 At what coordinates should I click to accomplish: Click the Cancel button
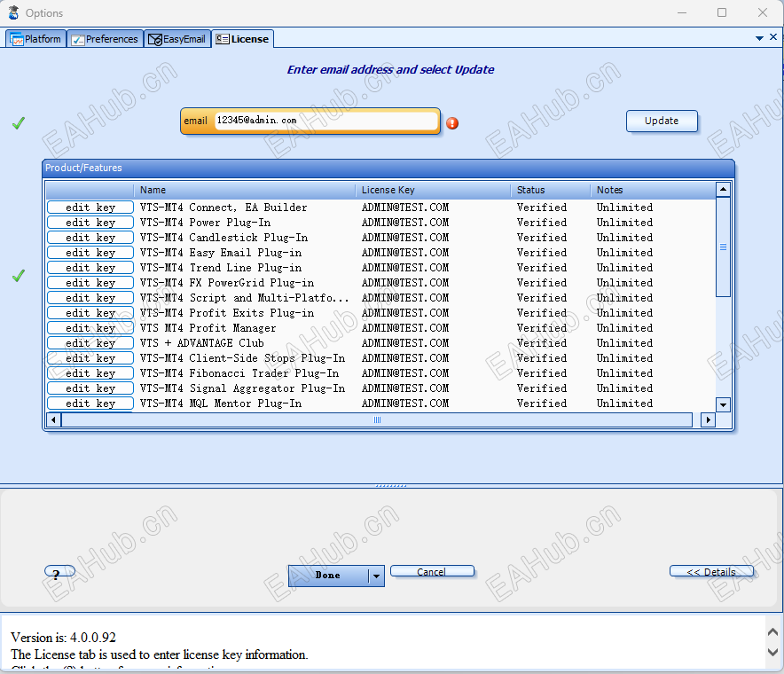432,571
